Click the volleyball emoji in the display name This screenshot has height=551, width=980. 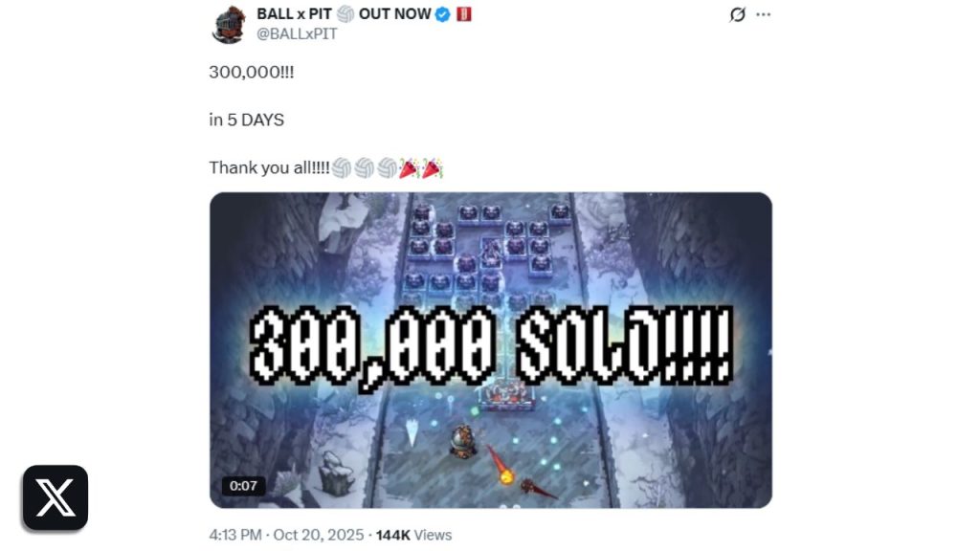click(x=345, y=13)
